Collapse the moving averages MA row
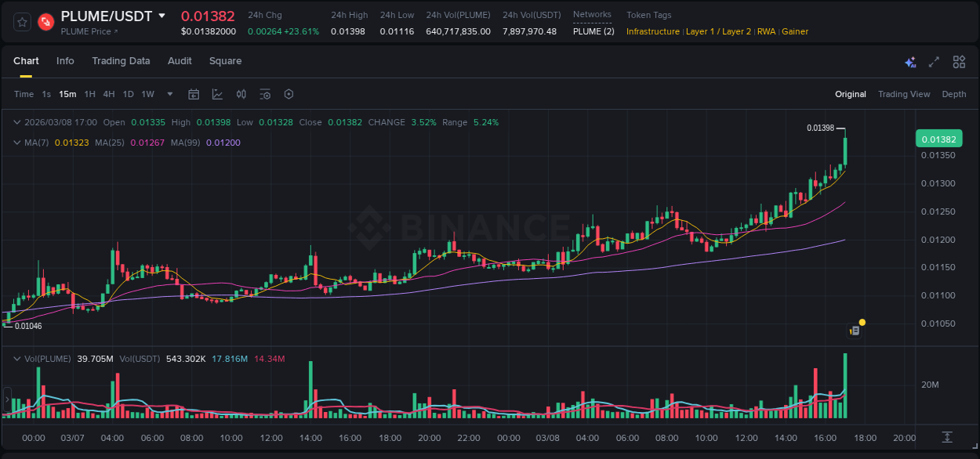Screen dimensions: 980x459 tap(16, 143)
